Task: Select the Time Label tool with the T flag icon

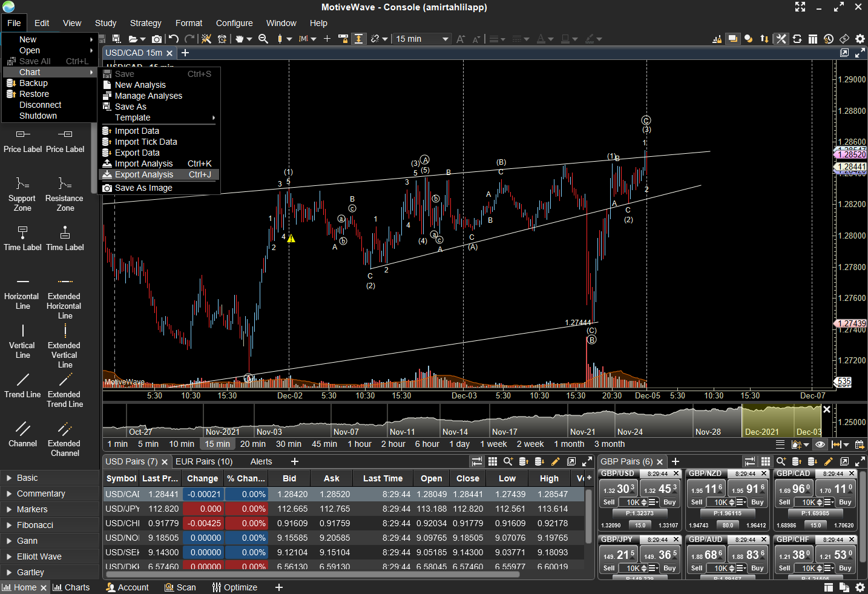Action: (22, 237)
